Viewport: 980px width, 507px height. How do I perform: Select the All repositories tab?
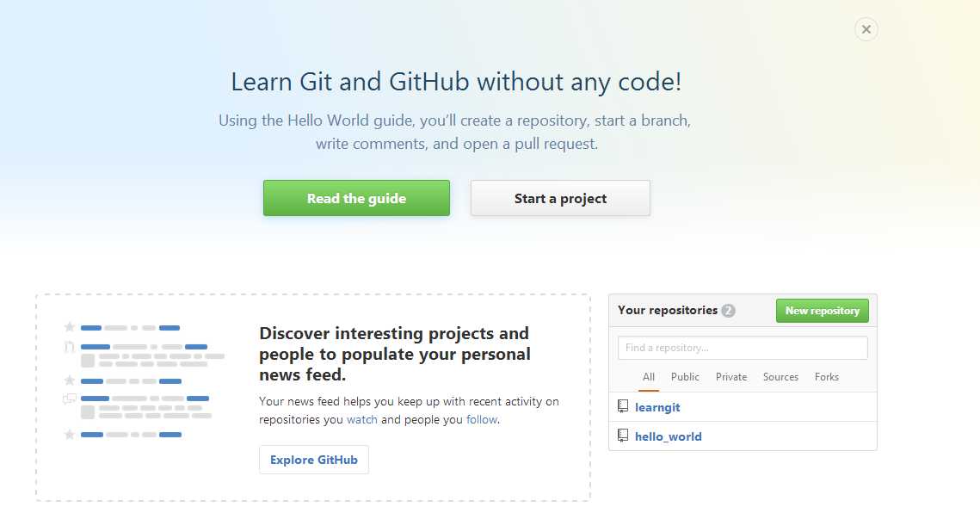tap(649, 377)
